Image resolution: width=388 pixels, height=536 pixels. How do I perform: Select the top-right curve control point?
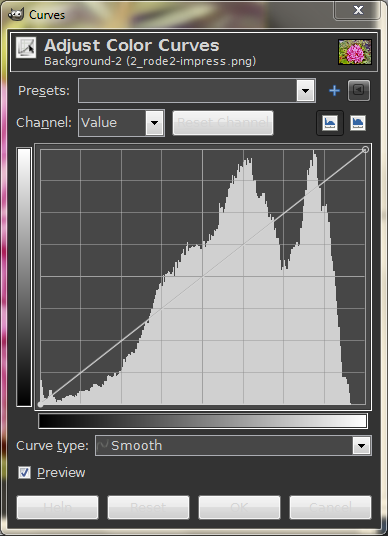[x=365, y=149]
